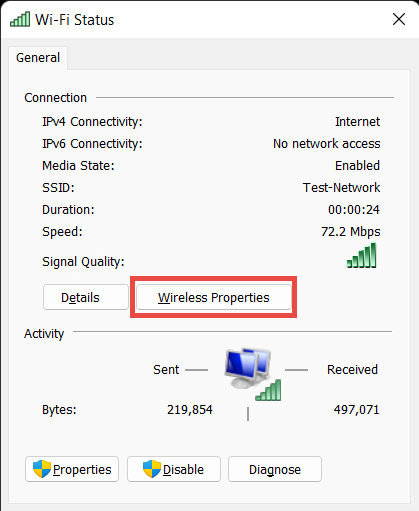Click the small signal bars beside computers icon
This screenshot has width=419, height=511.
point(268,390)
